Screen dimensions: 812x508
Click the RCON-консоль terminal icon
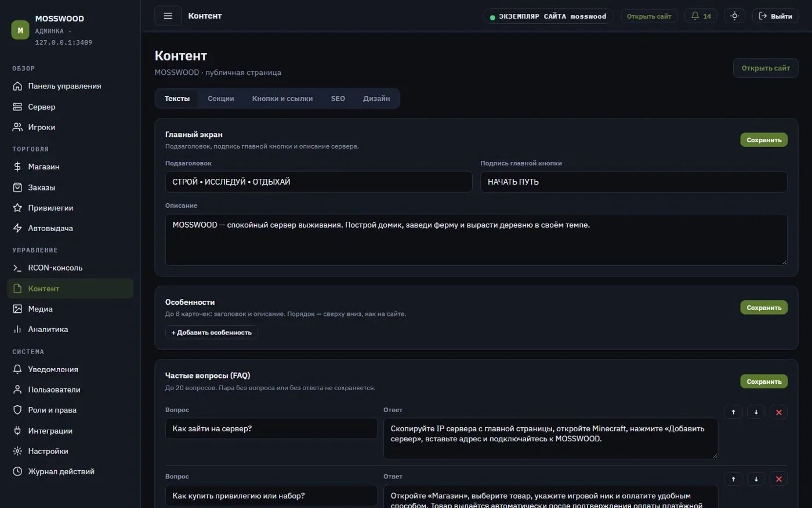coord(17,268)
